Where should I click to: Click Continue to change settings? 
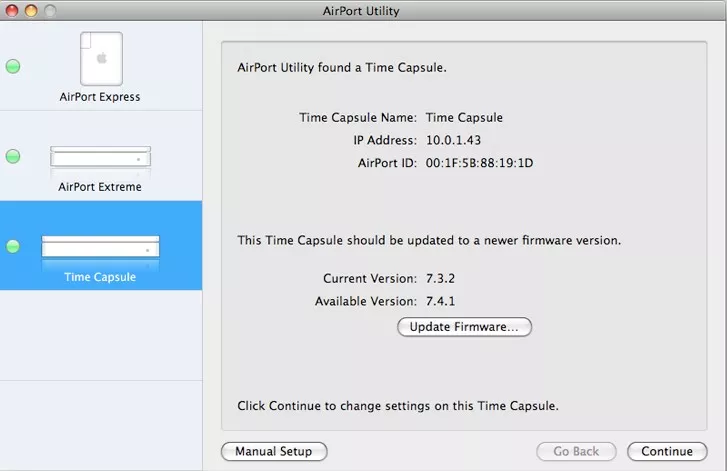[667, 452]
